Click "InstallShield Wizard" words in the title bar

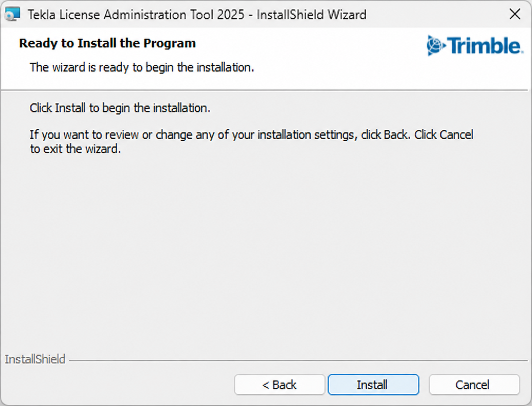tap(312, 14)
